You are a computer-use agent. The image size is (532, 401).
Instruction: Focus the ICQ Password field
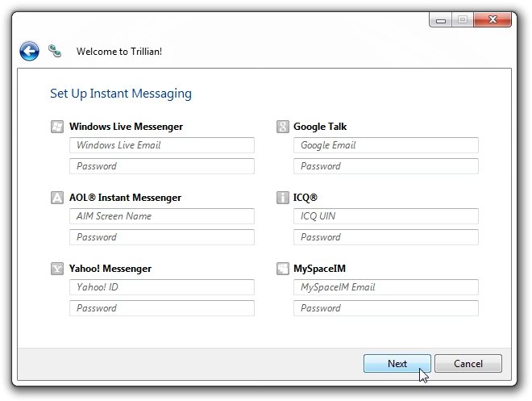point(386,237)
